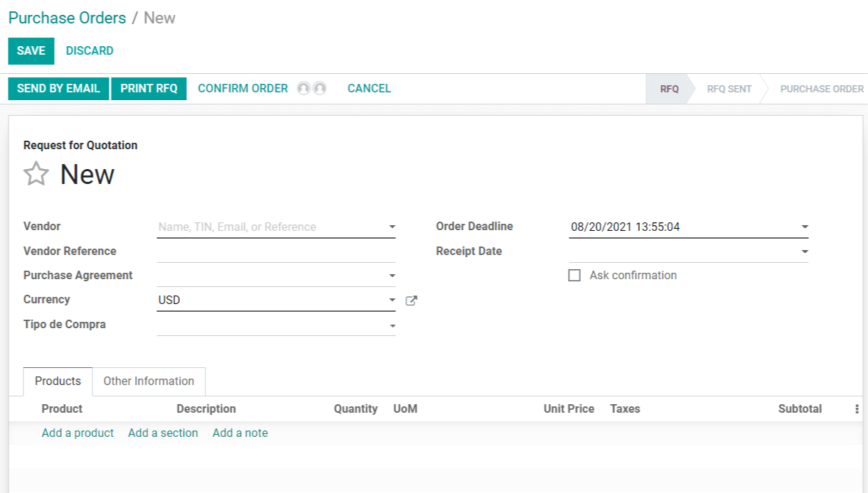
Task: Click the first approver avatar next to Confirm Order
Action: (304, 89)
